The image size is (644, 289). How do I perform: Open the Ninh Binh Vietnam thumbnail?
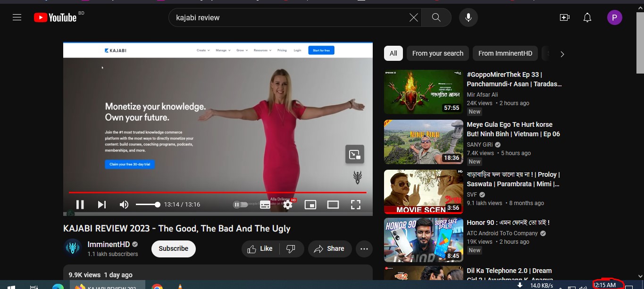424,142
